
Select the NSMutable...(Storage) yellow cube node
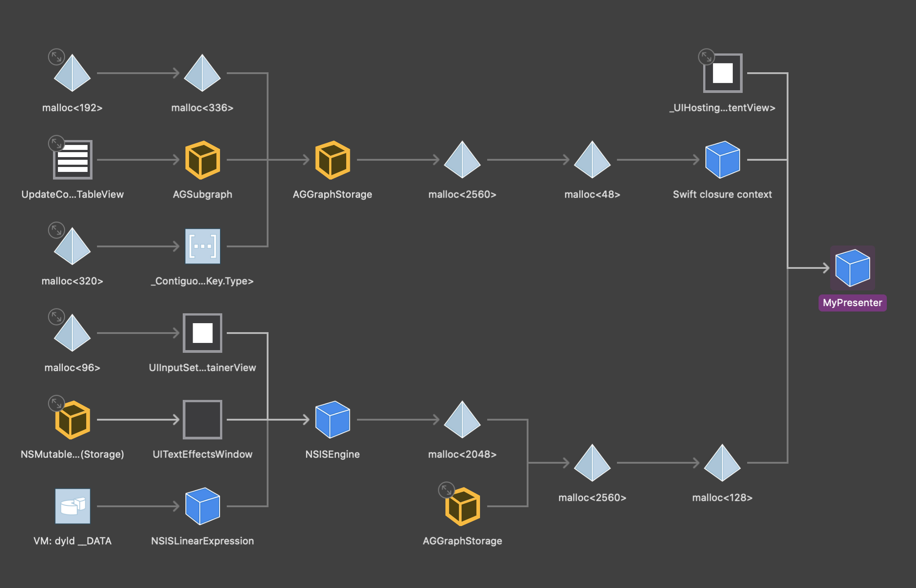tap(72, 420)
